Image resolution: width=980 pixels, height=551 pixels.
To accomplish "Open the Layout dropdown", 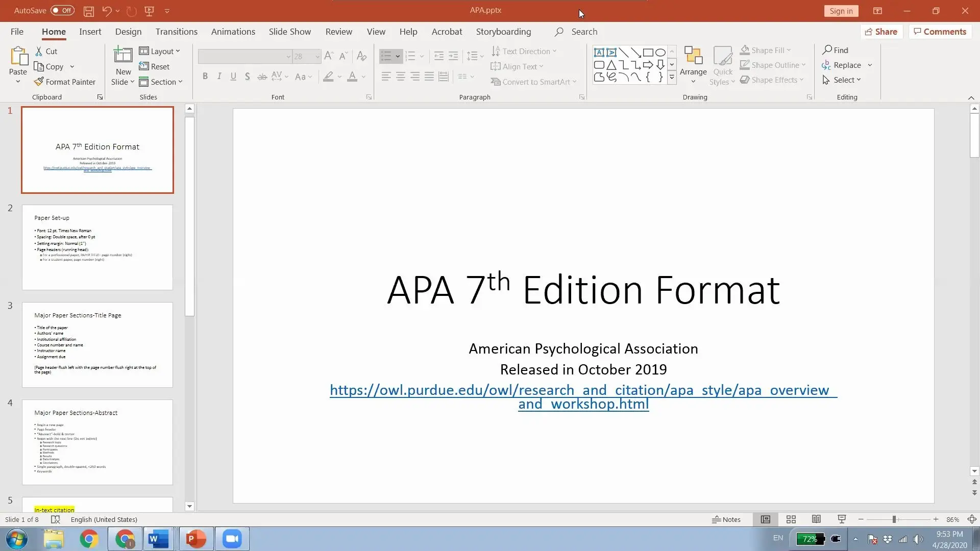I will pos(159,51).
